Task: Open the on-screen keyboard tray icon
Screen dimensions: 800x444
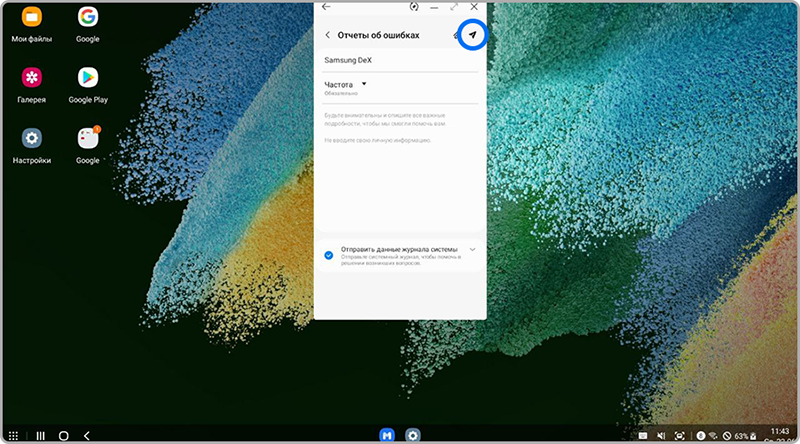Action: (x=643, y=435)
